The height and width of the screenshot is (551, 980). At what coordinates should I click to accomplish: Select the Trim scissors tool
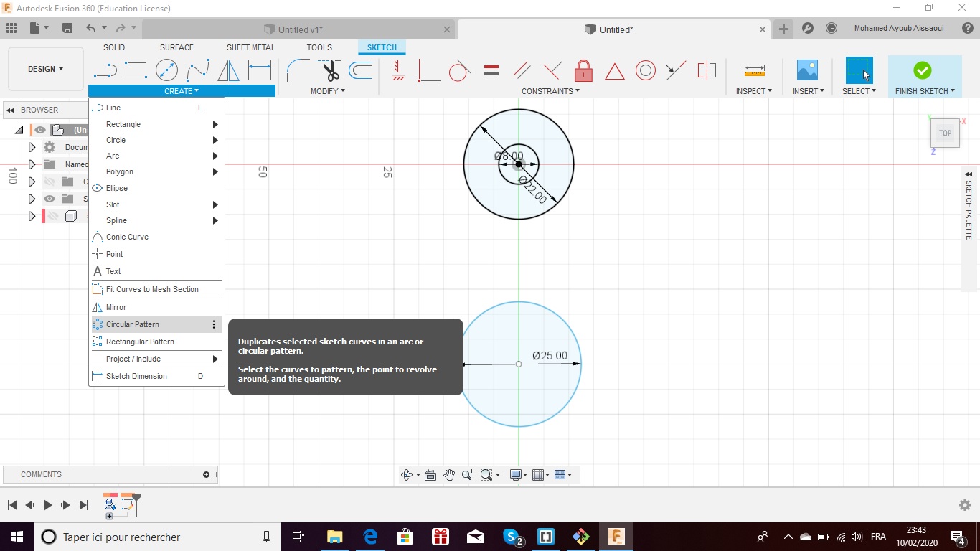coord(330,70)
